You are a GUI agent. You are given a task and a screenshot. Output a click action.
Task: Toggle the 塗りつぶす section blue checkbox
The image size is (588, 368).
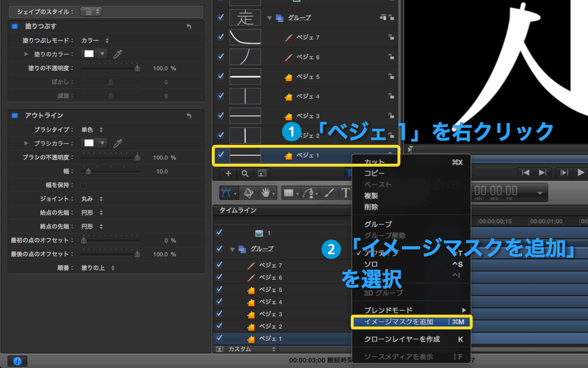coord(14,26)
